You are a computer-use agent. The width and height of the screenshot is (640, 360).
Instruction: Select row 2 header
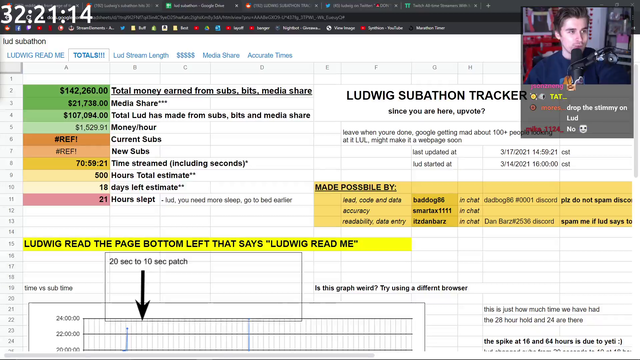pos(11,91)
